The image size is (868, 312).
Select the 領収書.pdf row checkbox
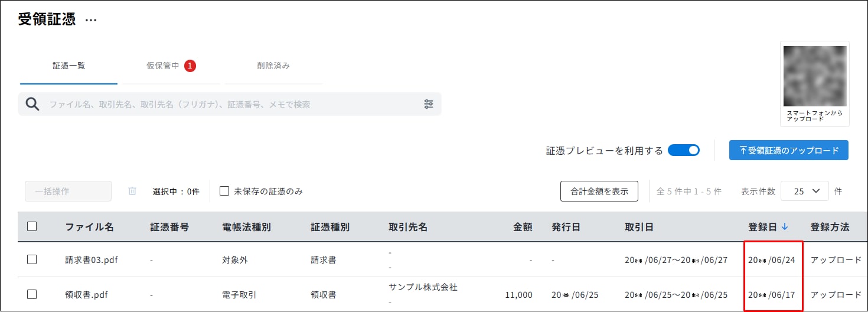click(32, 294)
